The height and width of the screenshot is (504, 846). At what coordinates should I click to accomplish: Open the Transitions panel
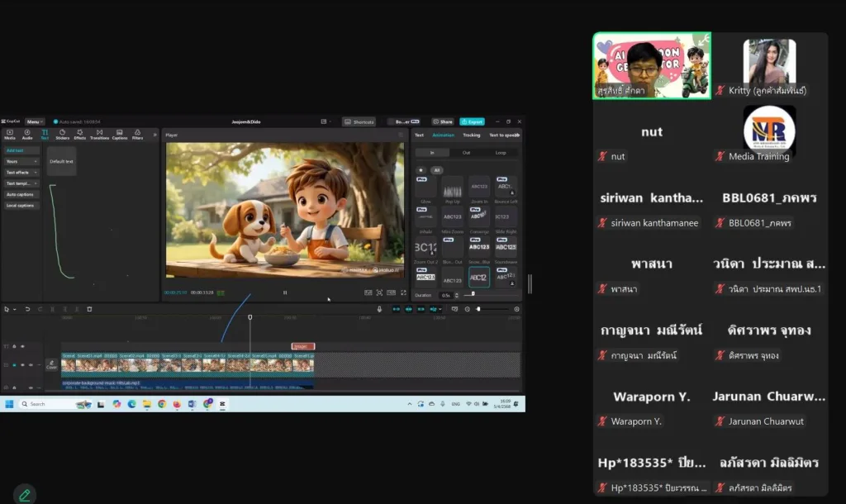pos(99,134)
